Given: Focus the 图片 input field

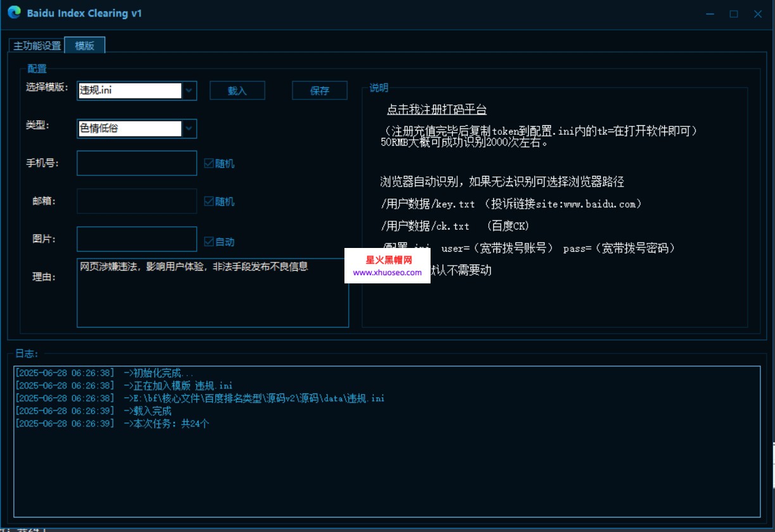Looking at the screenshot, I should pos(137,239).
